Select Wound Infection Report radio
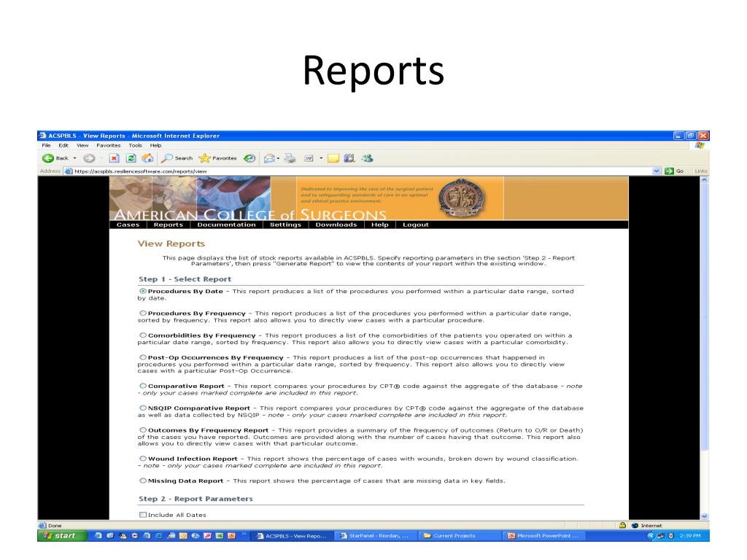Screen dimensions: 747x560 click(x=143, y=459)
